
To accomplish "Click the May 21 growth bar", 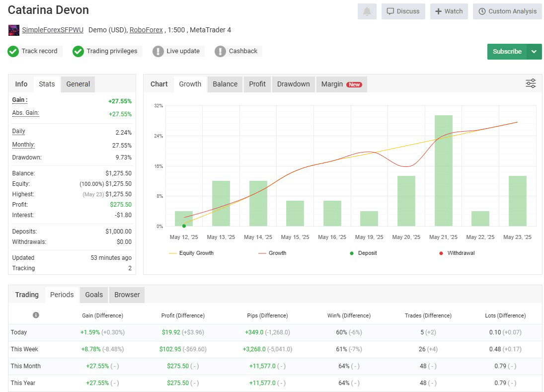I will (443, 170).
